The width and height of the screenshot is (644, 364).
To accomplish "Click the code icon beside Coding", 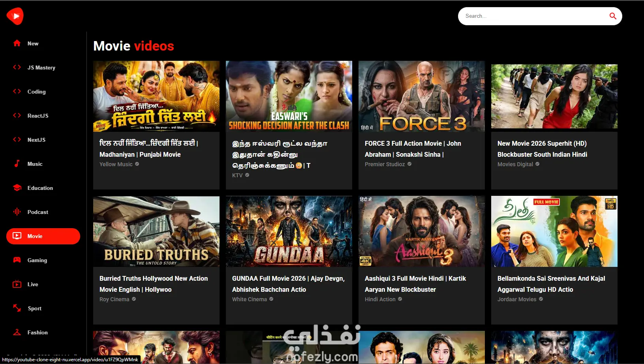I will tap(17, 92).
